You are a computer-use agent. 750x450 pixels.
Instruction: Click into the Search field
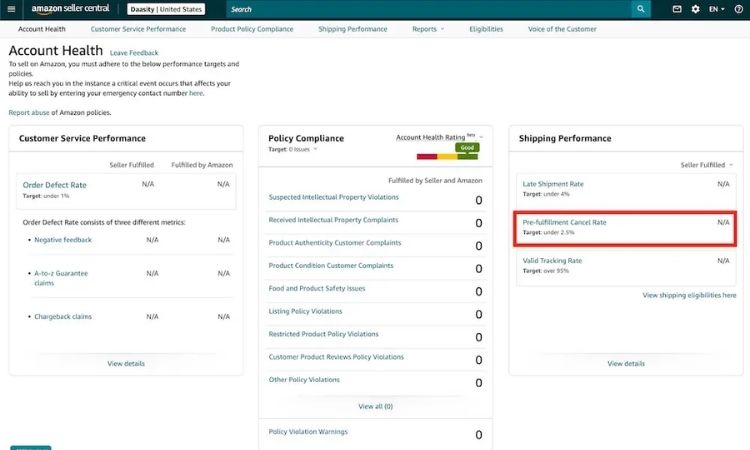[x=429, y=9]
